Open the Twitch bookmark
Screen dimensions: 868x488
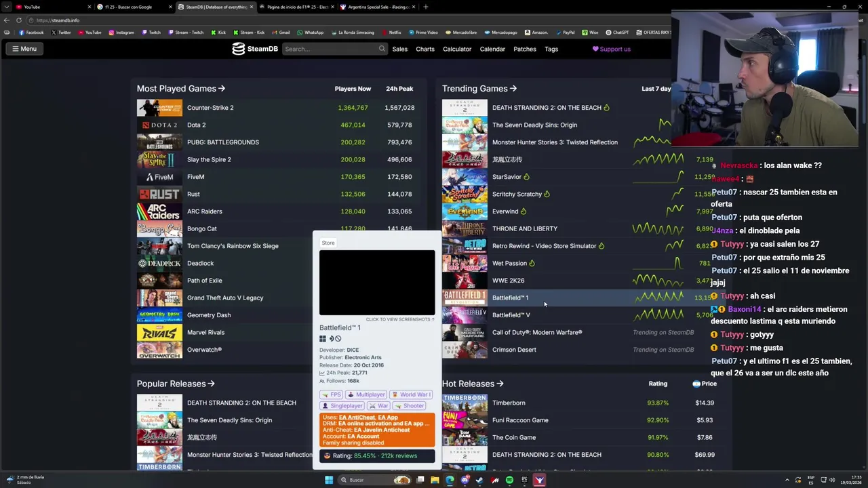click(151, 33)
